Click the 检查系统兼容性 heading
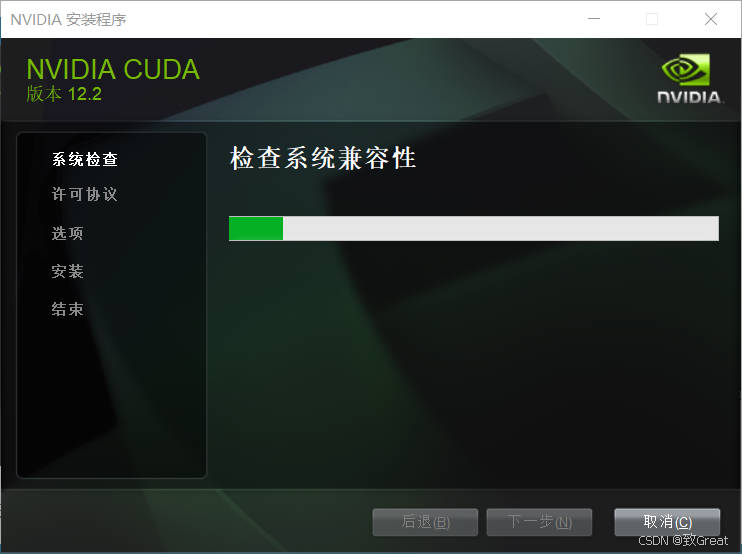The height and width of the screenshot is (554, 742). click(x=323, y=158)
